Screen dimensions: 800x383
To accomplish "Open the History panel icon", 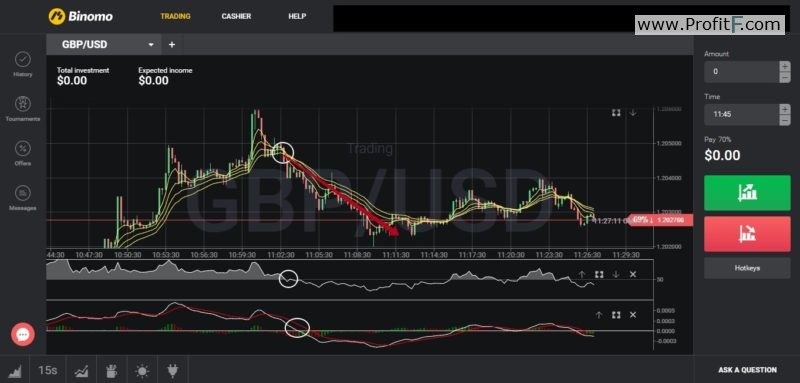I will click(x=22, y=59).
